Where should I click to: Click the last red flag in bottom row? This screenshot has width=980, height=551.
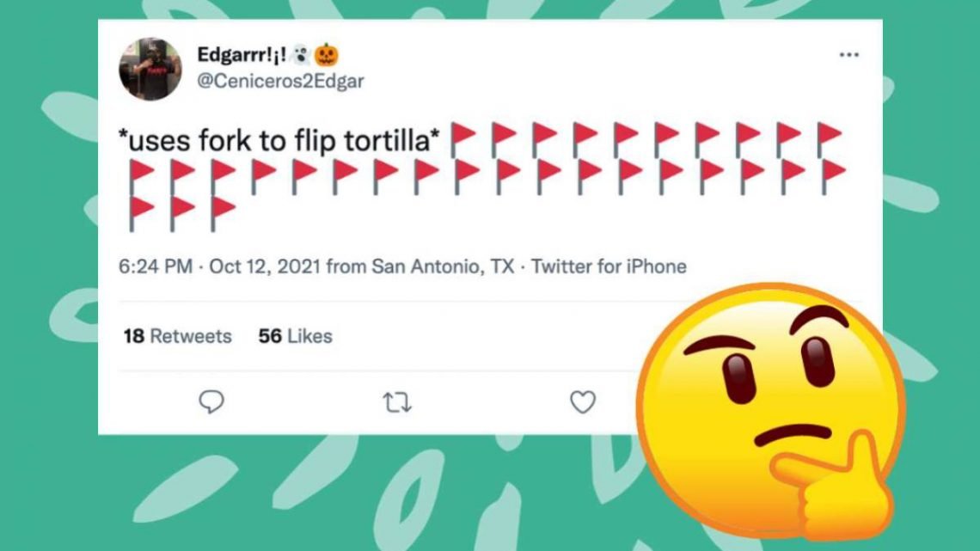[x=223, y=211]
